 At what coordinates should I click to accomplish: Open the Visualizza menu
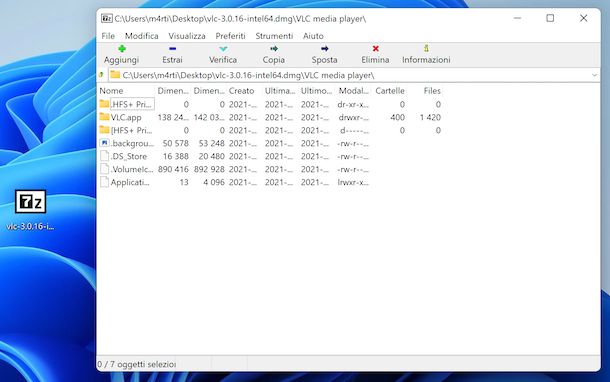[x=187, y=36]
